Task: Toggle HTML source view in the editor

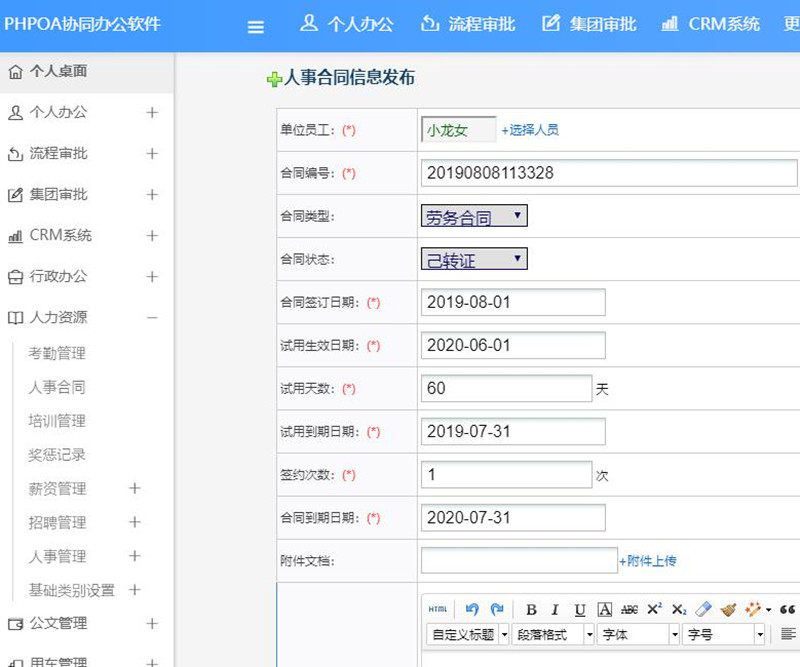Action: (x=439, y=609)
